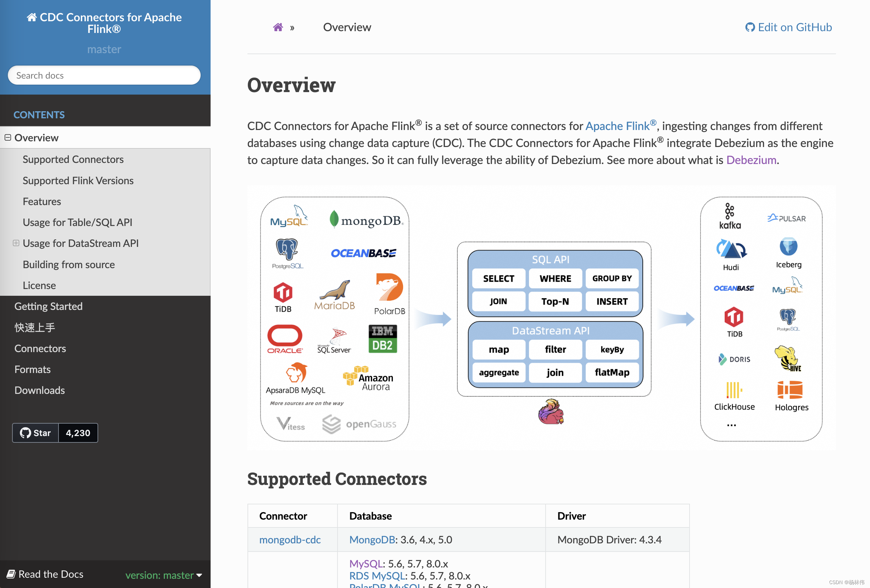Click the Oracle database icon

pos(286,339)
